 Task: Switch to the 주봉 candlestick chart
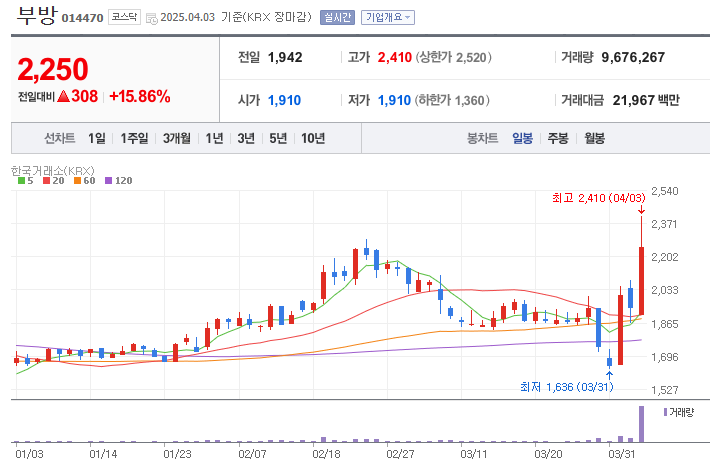pos(558,138)
